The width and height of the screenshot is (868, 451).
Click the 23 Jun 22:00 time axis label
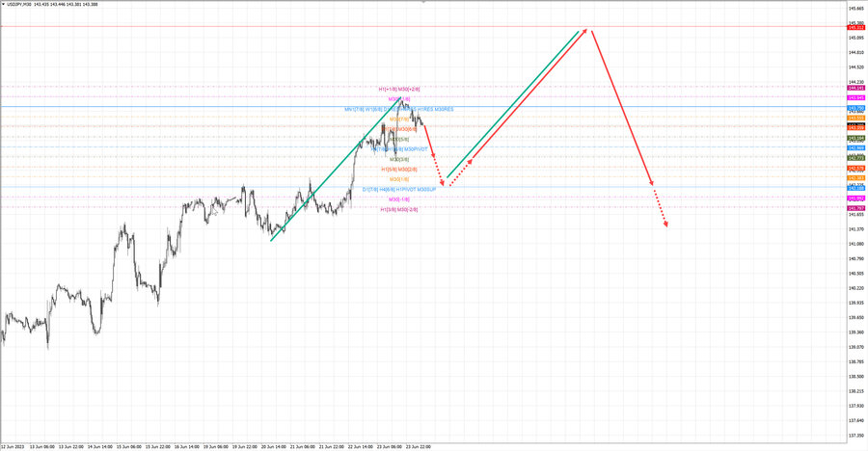418,446
